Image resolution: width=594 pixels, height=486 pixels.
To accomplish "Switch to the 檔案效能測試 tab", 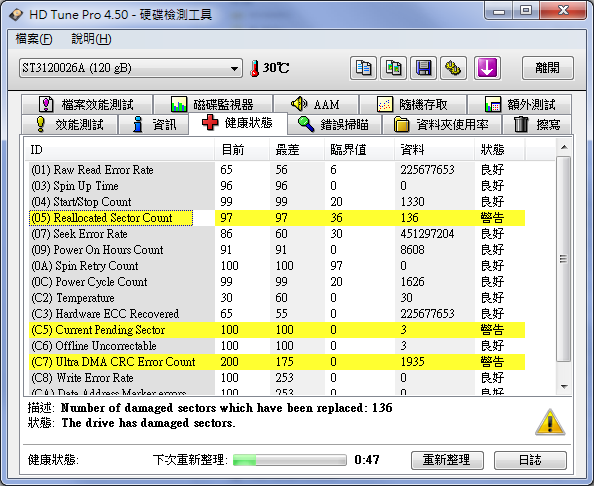I will tap(87, 105).
